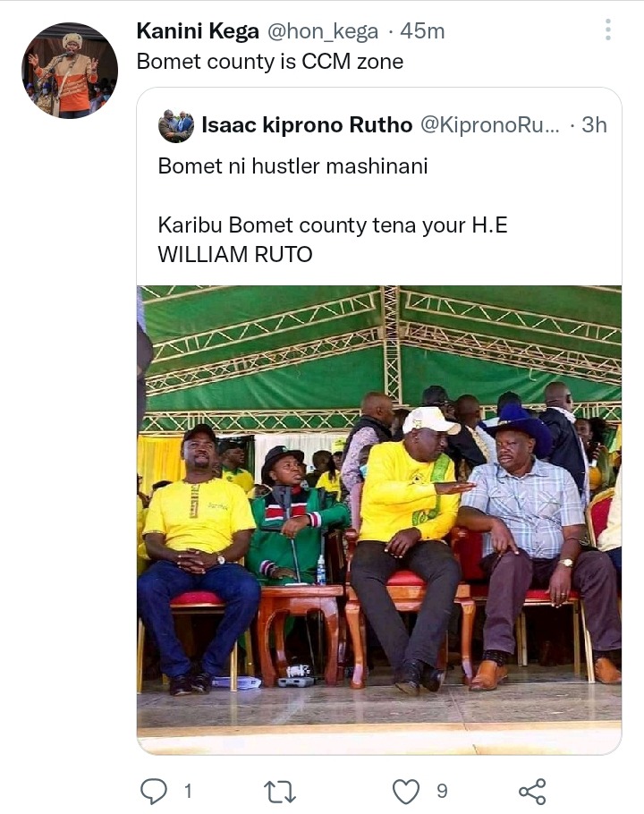Visit the @KipronoRu... truncated handle
This screenshot has width=644, height=814.
pos(490,125)
